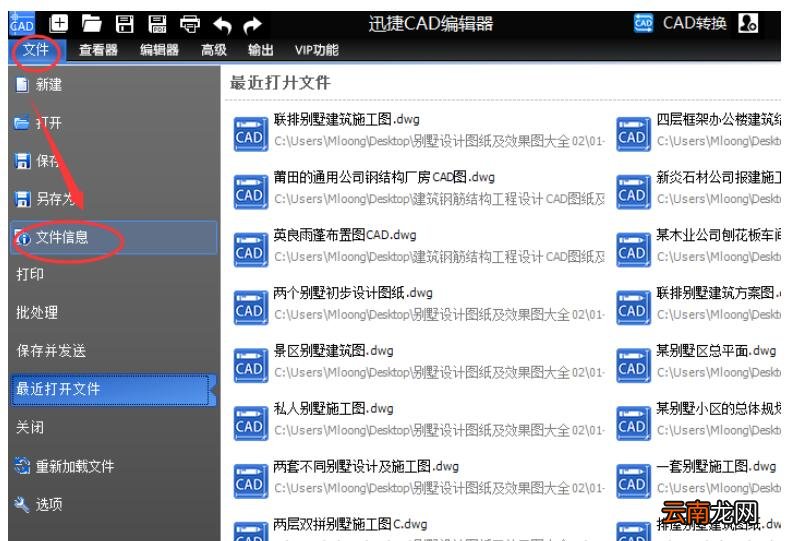Screen dimensions: 795x541
Task: Click the CAD icon beside 四层框架办公楼建筑
Action: [633, 134]
